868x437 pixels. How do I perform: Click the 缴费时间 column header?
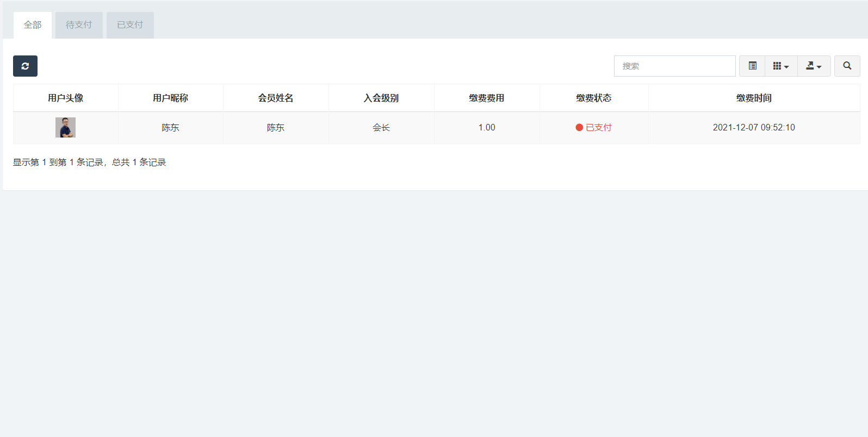coord(754,98)
